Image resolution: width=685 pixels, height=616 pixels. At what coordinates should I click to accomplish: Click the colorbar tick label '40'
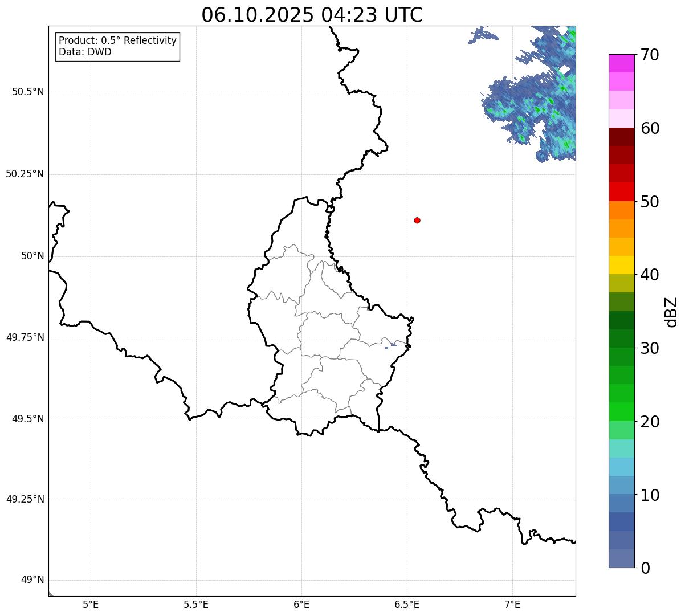(650, 275)
